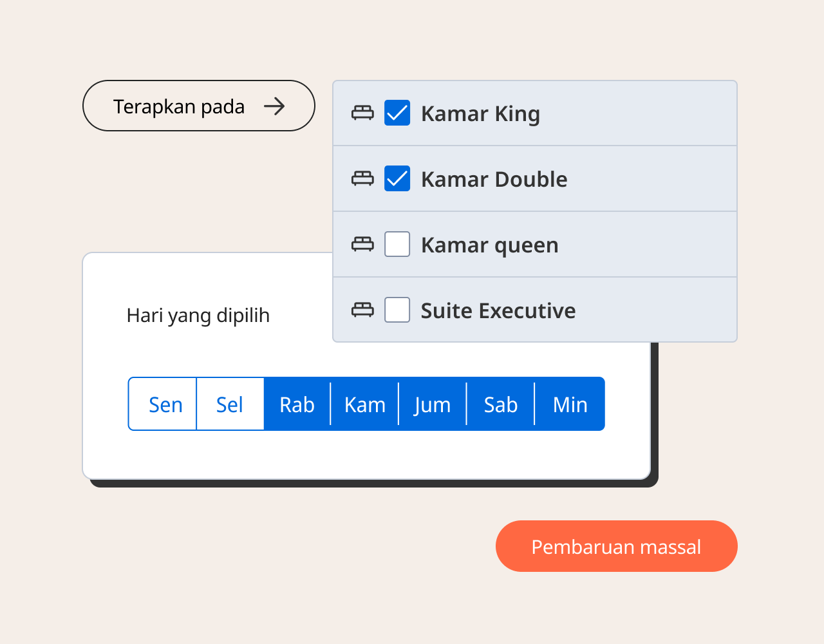Toggle off the Kam day
Image resolution: width=824 pixels, height=644 pixels.
pos(365,404)
